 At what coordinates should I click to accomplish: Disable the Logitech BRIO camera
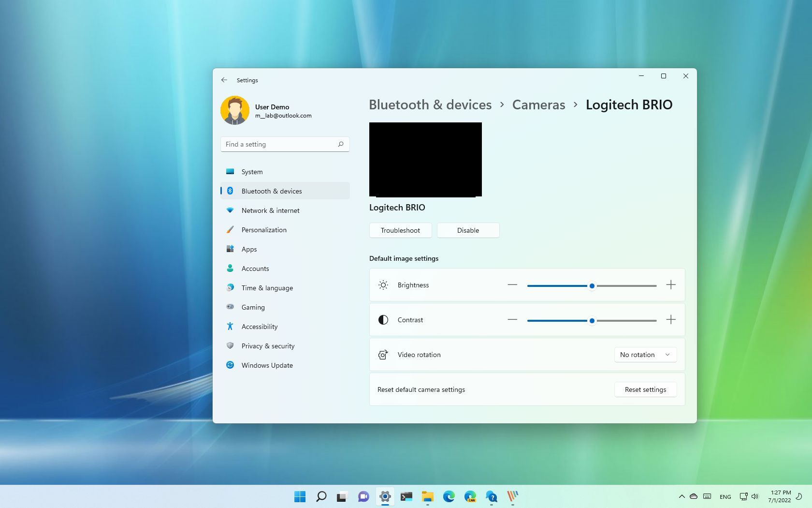(467, 230)
